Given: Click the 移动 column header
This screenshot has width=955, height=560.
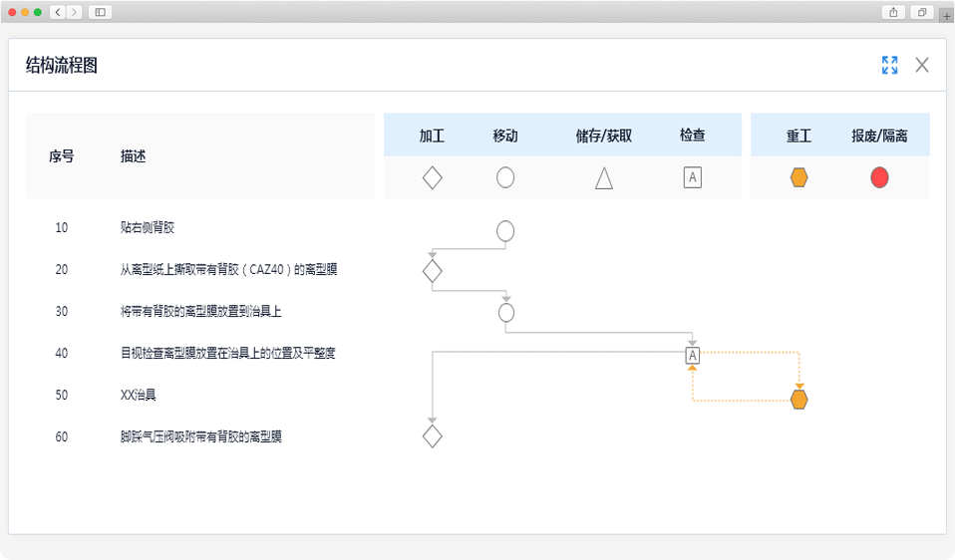Looking at the screenshot, I should click(505, 136).
